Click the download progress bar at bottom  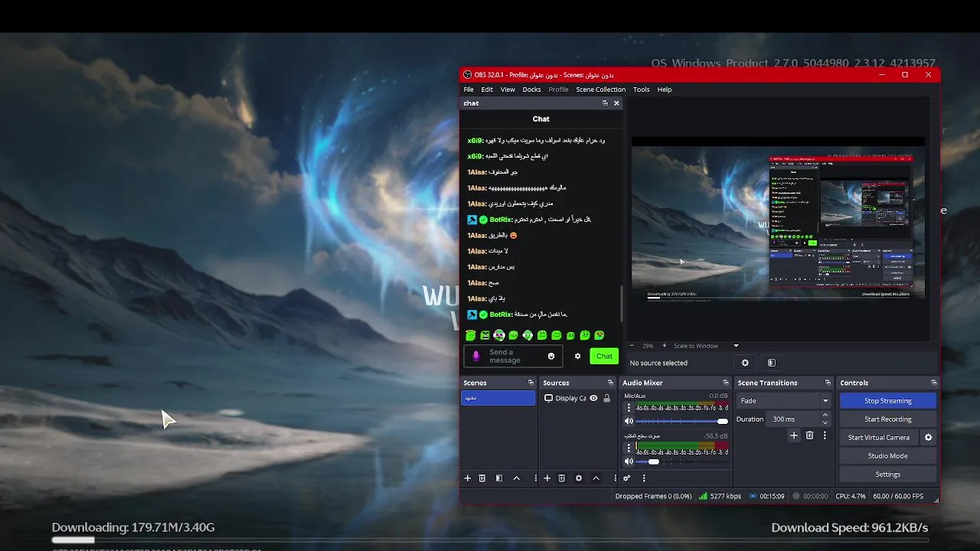point(490,540)
